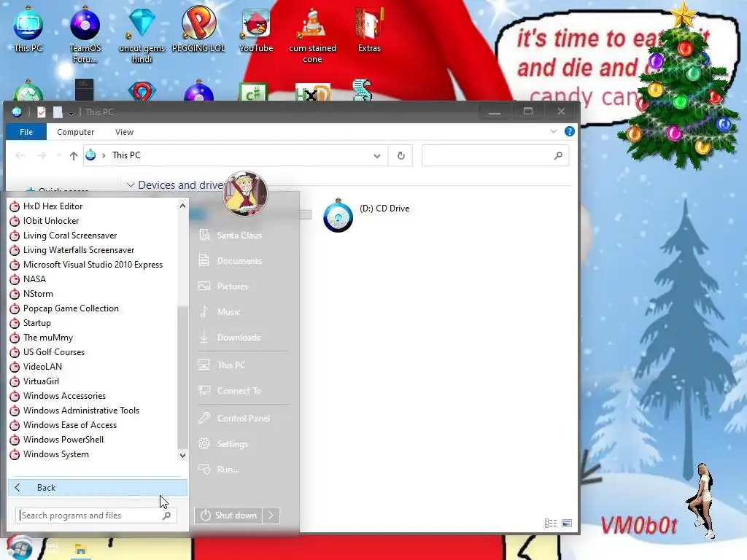This screenshot has width=747, height=560.
Task: Open uncut gems hindi desktop icon
Action: coord(142,35)
